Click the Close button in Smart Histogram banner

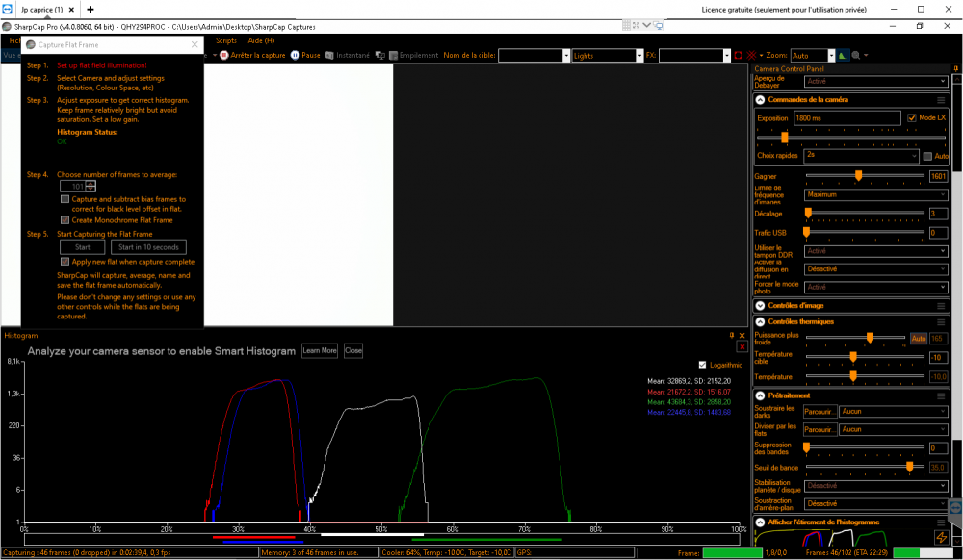click(x=353, y=351)
